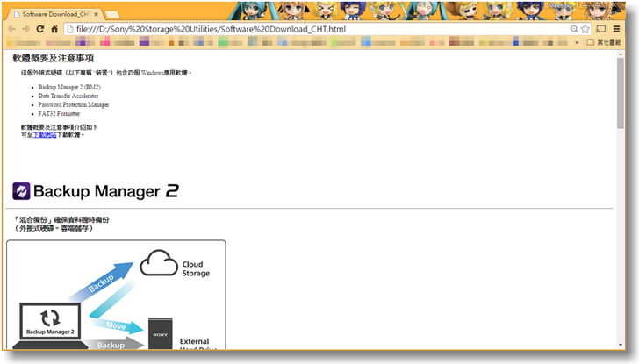Screen dimensions: 639x364
Task: Open the home page icon
Action: click(54, 29)
